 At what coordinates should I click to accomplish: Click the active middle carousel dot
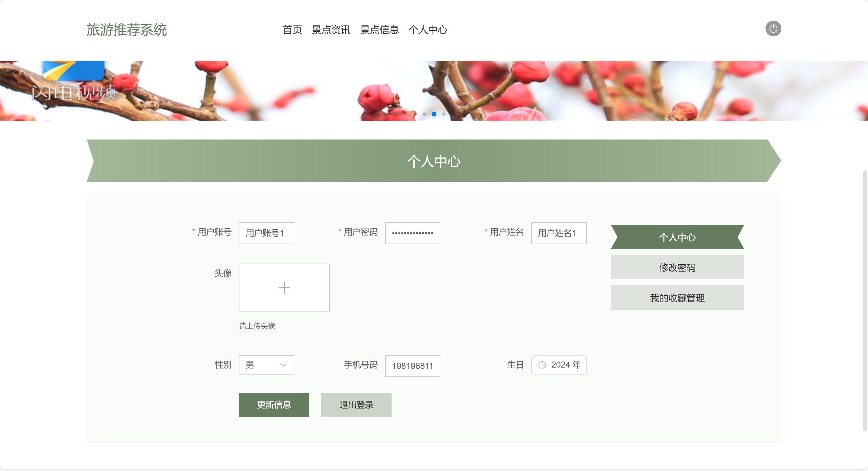point(434,114)
